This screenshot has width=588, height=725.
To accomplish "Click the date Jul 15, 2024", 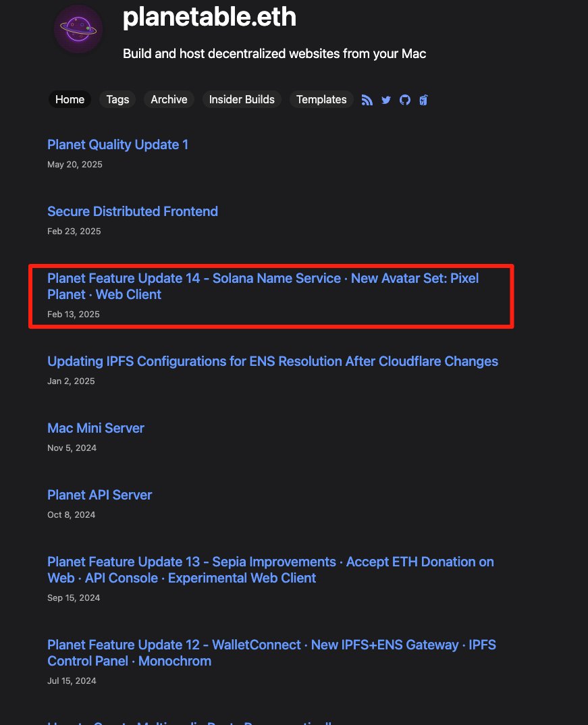I will 72,681.
